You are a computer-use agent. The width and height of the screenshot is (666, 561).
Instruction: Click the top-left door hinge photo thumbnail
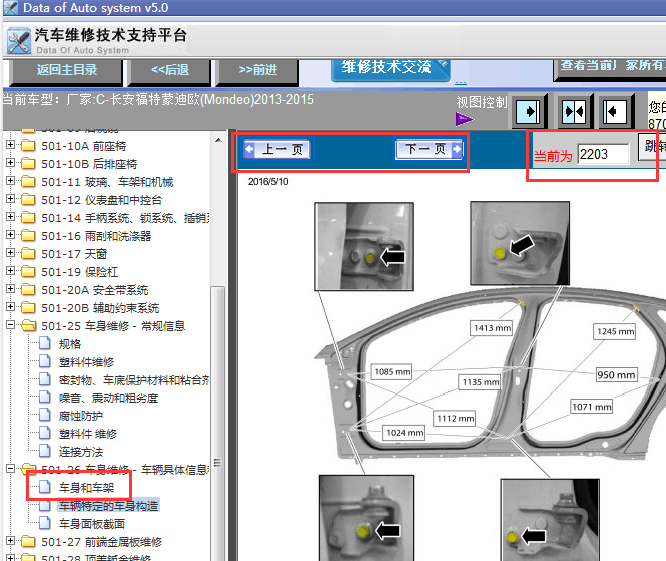(x=364, y=247)
